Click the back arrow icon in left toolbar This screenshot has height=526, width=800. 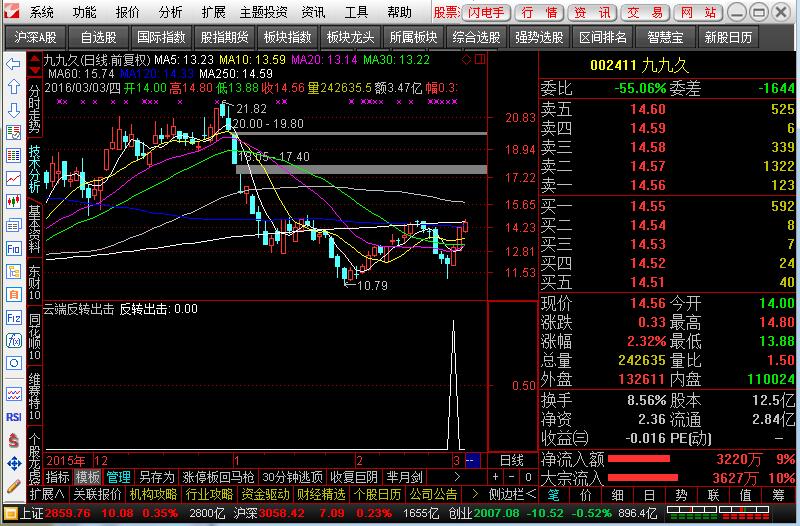click(13, 63)
